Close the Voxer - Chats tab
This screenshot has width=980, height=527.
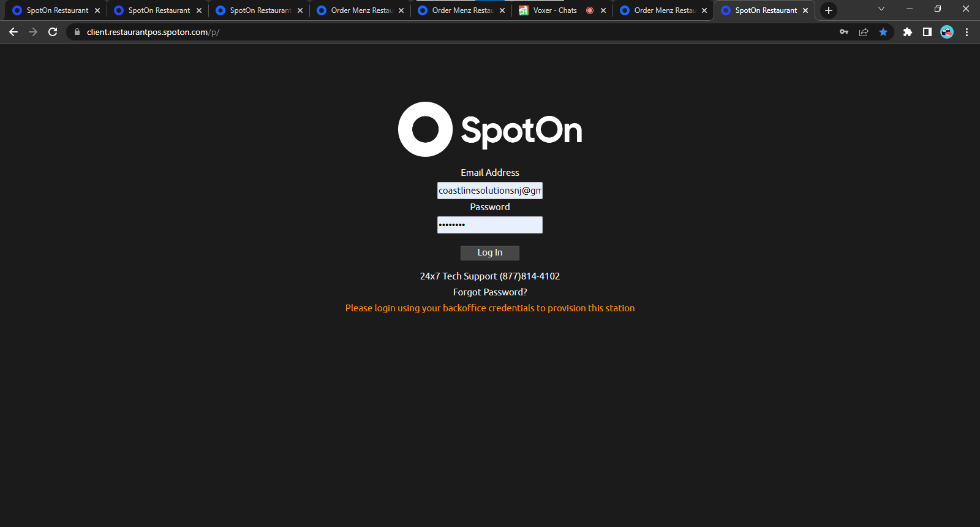coord(603,10)
